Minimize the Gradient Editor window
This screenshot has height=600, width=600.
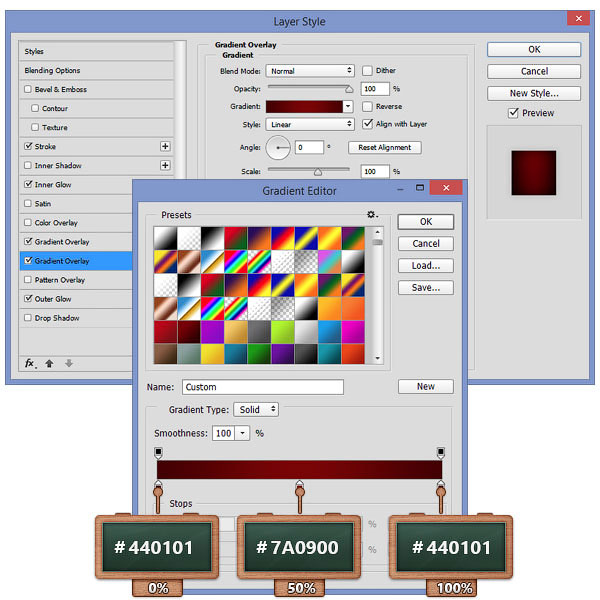pos(400,189)
